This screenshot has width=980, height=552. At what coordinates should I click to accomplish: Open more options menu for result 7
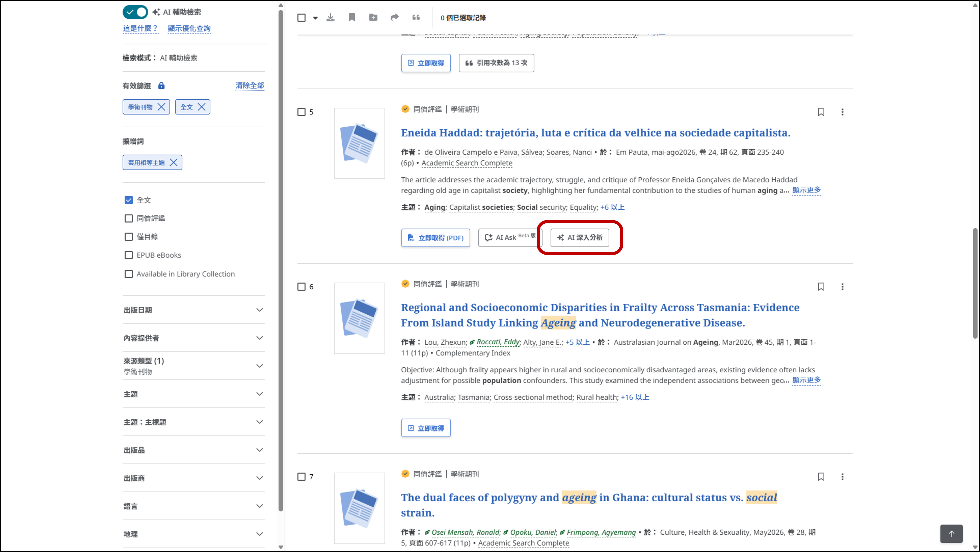(842, 477)
